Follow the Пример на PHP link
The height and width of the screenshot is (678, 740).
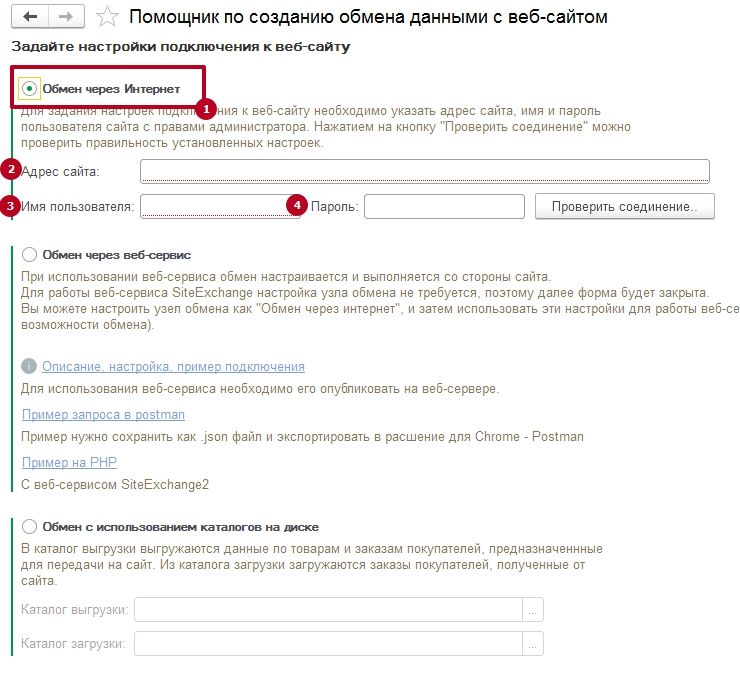click(69, 462)
